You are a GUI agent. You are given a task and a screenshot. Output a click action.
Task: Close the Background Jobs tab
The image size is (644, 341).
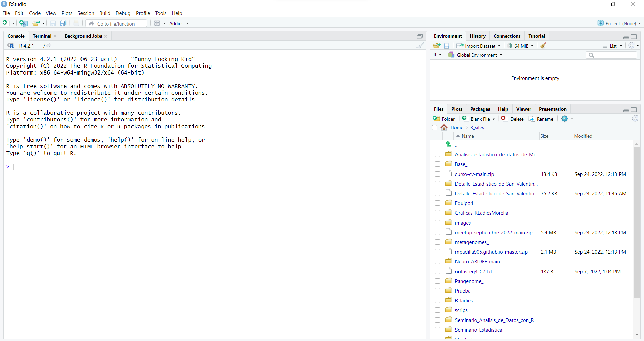pyautogui.click(x=106, y=36)
